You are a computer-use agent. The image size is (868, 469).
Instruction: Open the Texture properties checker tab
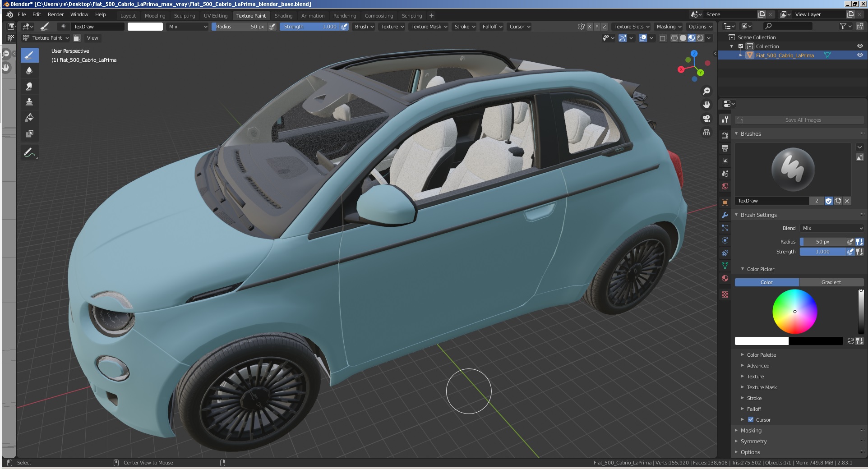click(725, 294)
